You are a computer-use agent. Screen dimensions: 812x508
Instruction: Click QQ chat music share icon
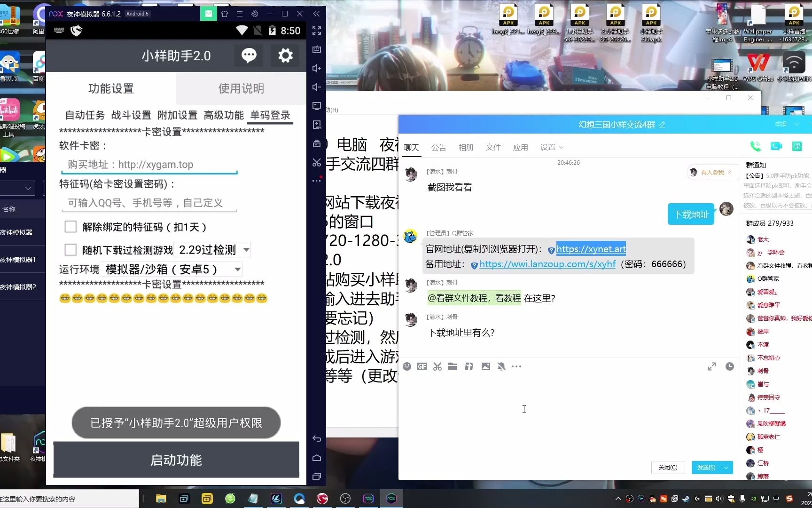point(469,366)
